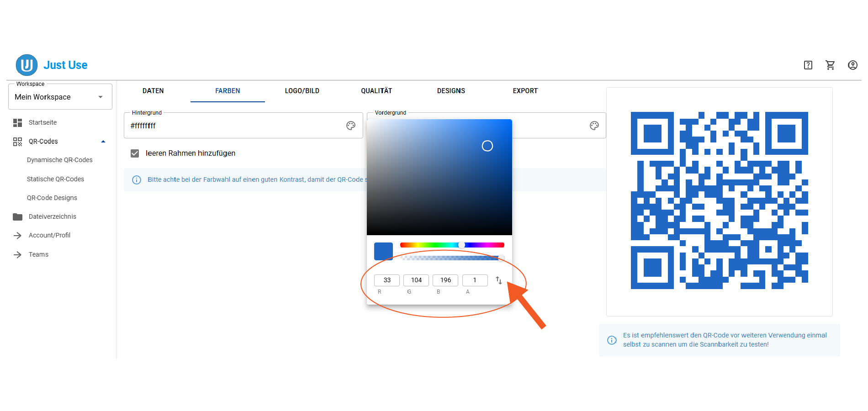Click the A alpha value field
868x411 pixels.
tap(475, 280)
